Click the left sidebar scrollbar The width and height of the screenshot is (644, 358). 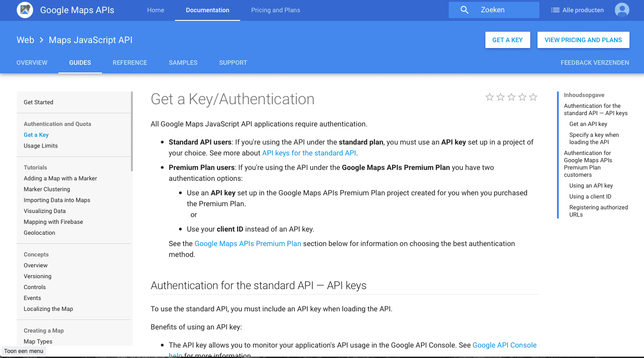pos(132,131)
